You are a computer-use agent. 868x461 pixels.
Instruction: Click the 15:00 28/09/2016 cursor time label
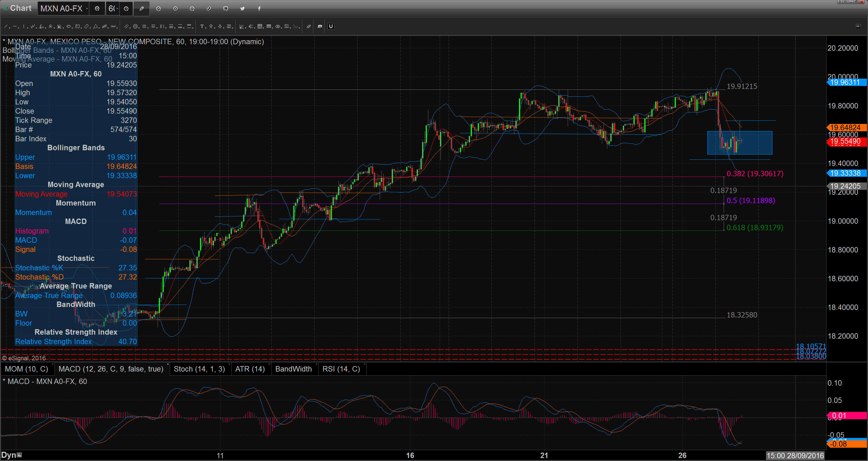(795, 456)
